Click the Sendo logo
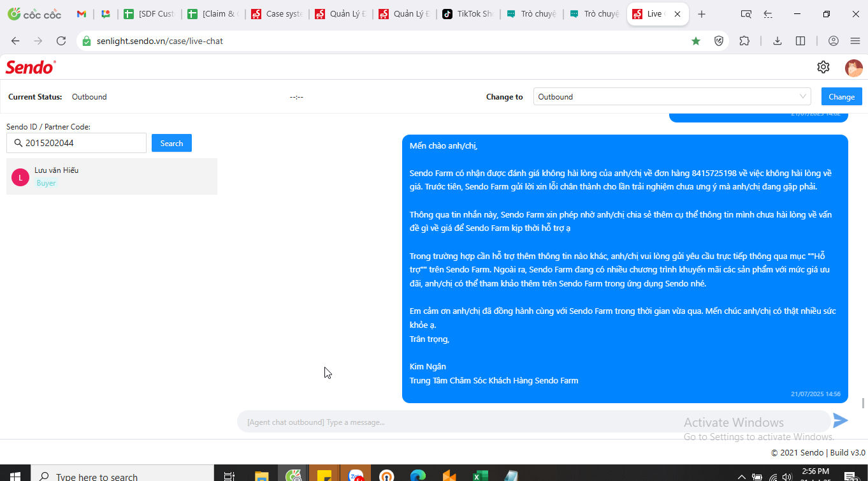The width and height of the screenshot is (868, 481). pyautogui.click(x=31, y=67)
